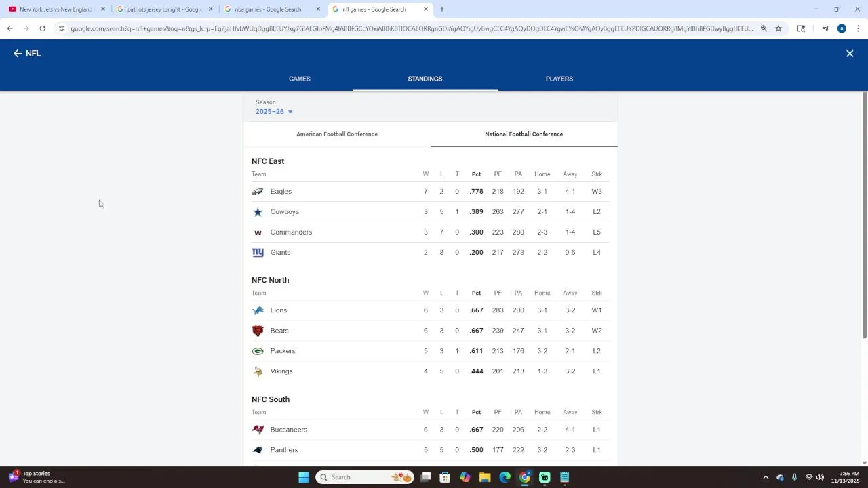Select the Eagles .778 win percentage
This screenshot has width=868, height=488.
click(476, 192)
